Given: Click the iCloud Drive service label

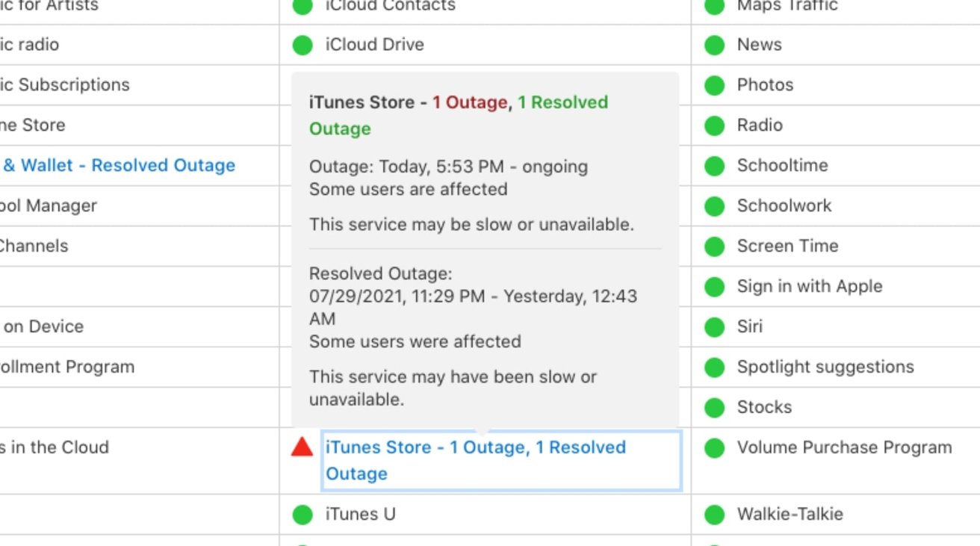Looking at the screenshot, I should (x=374, y=45).
